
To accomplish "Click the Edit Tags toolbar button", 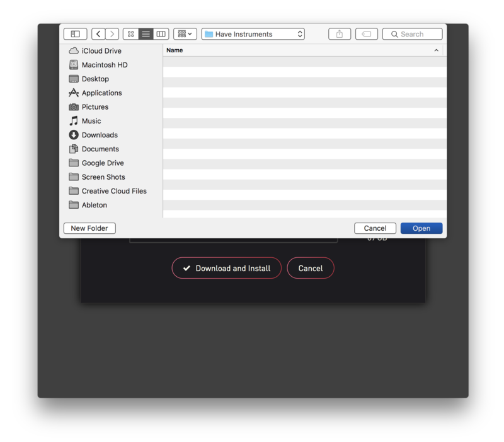I will tap(367, 34).
